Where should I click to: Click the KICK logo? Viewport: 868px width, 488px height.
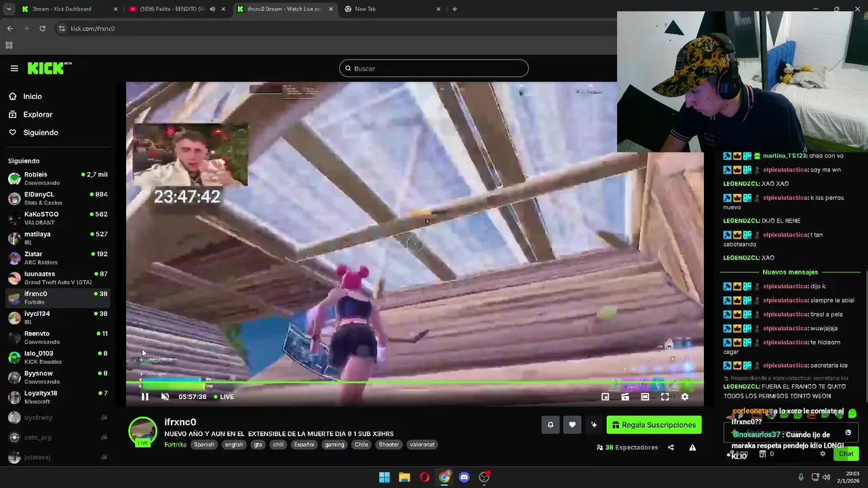point(50,68)
